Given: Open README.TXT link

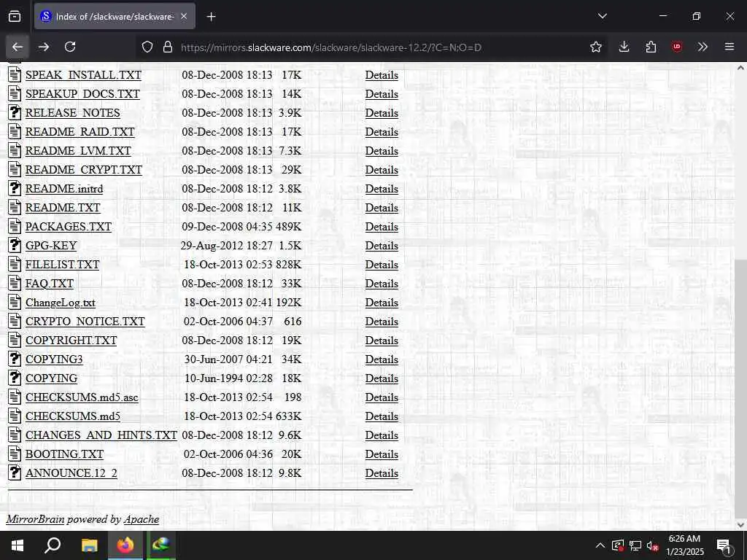Looking at the screenshot, I should tap(63, 208).
